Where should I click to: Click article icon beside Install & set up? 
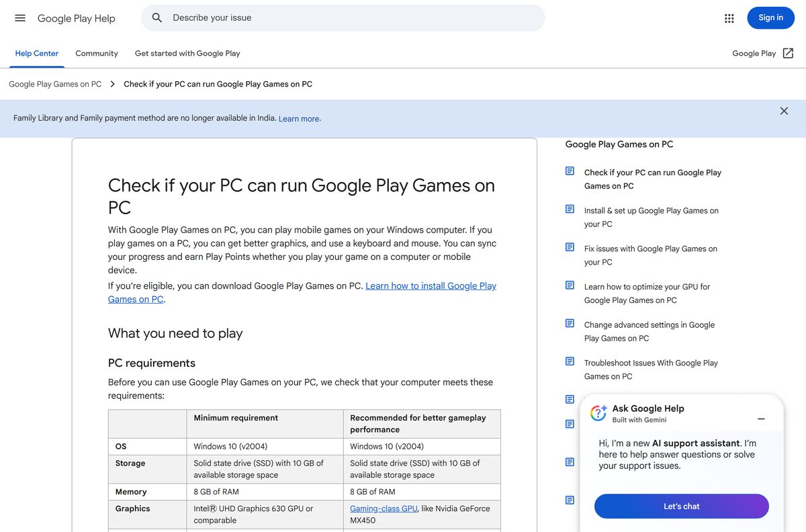coord(570,210)
